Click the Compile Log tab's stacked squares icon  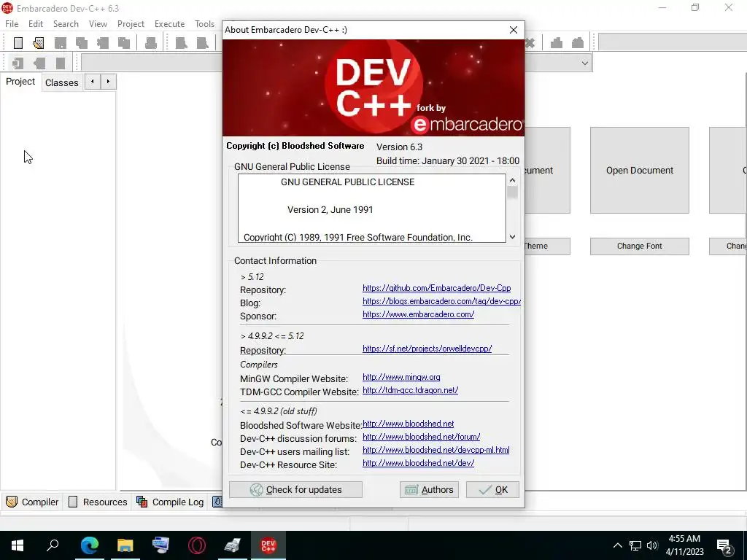(142, 502)
